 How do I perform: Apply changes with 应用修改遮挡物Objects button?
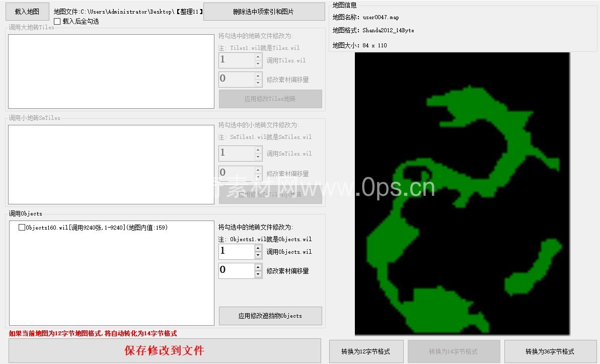click(270, 316)
